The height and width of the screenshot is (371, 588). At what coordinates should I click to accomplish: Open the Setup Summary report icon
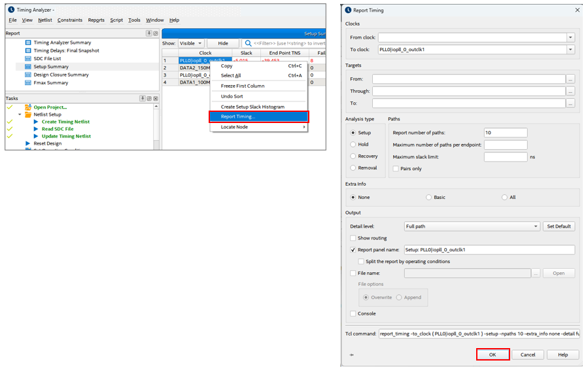coord(28,67)
